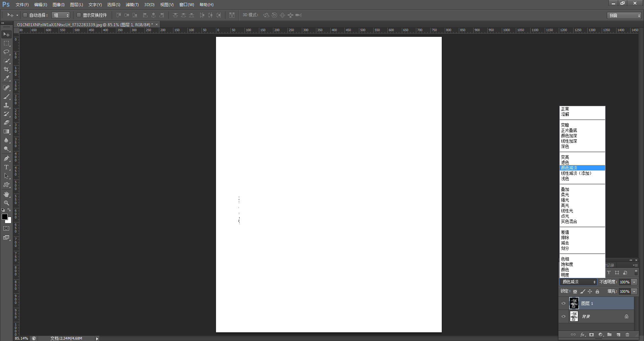Select the Brush tool
Screen dimensions: 644x341
tap(6, 96)
